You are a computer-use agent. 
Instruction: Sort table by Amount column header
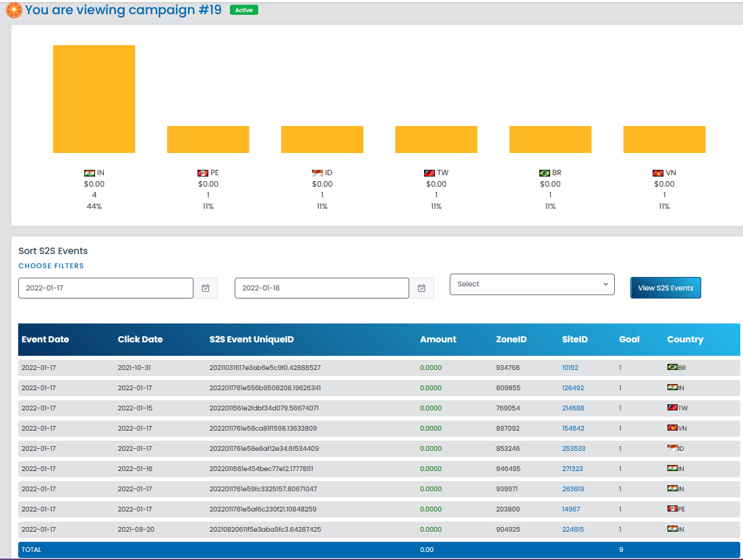438,340
